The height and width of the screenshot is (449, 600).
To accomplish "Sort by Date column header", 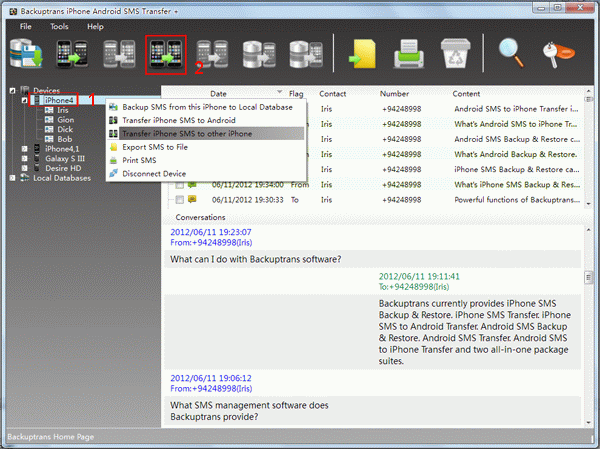I will [218, 94].
